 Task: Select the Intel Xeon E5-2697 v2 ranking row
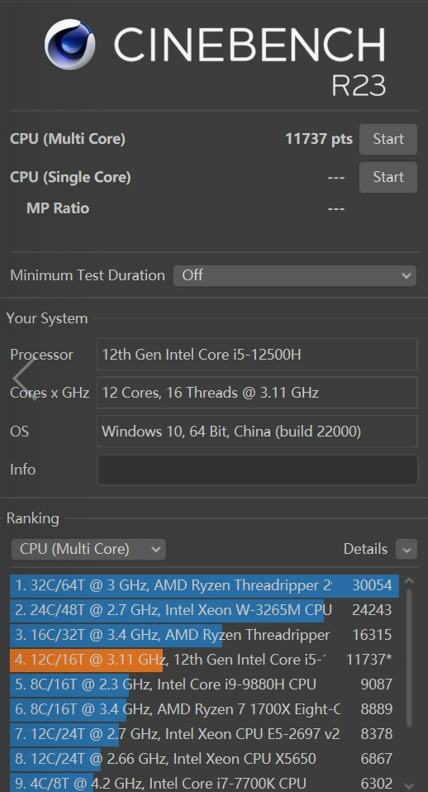(204, 734)
